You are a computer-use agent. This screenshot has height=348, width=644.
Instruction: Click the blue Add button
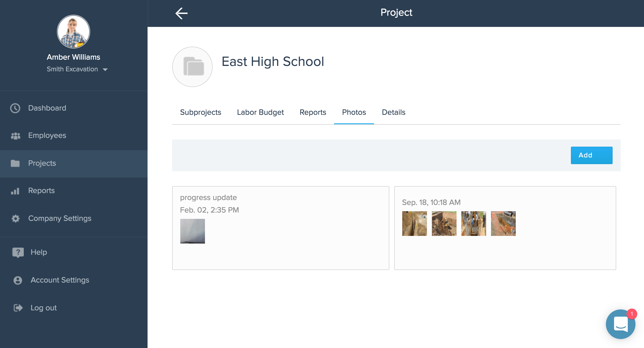(592, 155)
